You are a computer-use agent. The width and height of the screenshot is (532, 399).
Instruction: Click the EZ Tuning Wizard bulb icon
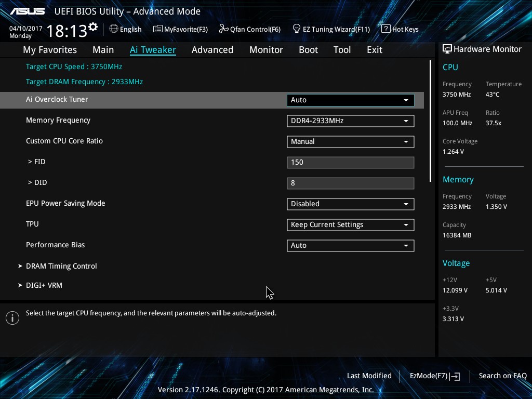point(297,29)
